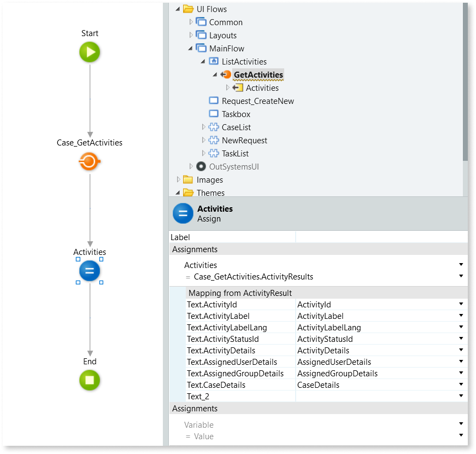This screenshot has width=476, height=454.
Task: Expand the NewRequest web block
Action: click(x=203, y=140)
